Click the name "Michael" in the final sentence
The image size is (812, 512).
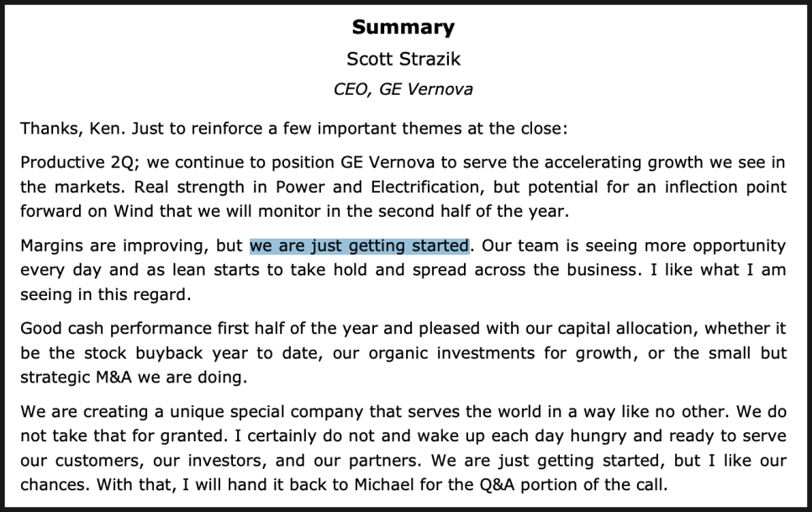coord(384,485)
